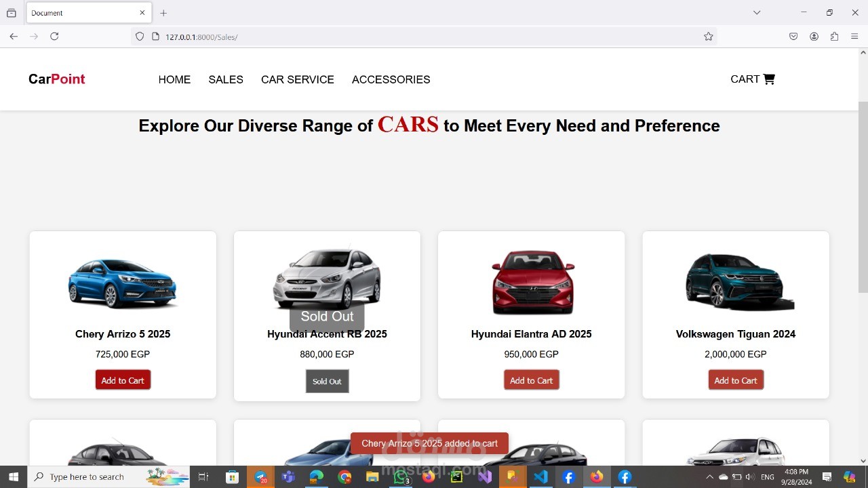The width and height of the screenshot is (868, 488).
Task: Switch to VS Code in taskbar
Action: pyautogui.click(x=540, y=477)
